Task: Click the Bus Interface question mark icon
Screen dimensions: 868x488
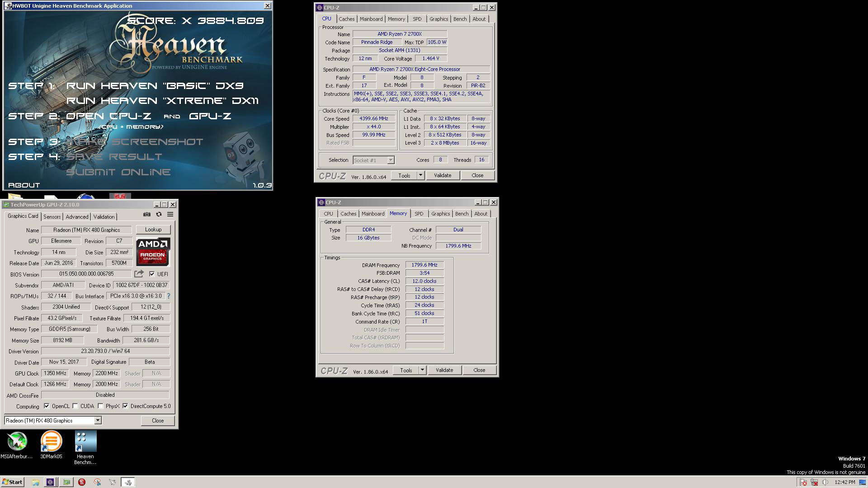Action: [x=169, y=296]
